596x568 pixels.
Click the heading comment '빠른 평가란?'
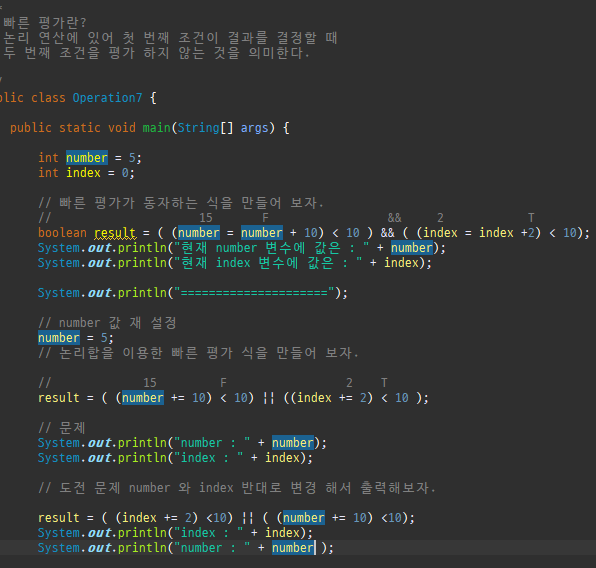45,23
